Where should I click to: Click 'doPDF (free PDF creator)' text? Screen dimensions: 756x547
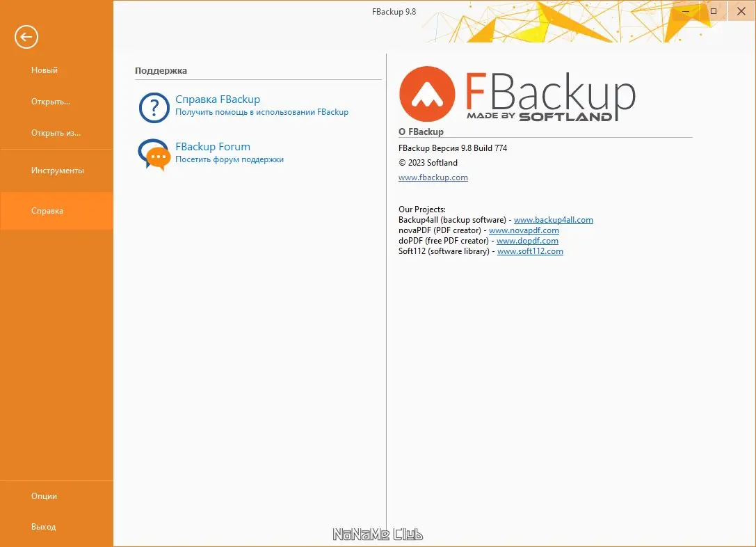pyautogui.click(x=444, y=241)
